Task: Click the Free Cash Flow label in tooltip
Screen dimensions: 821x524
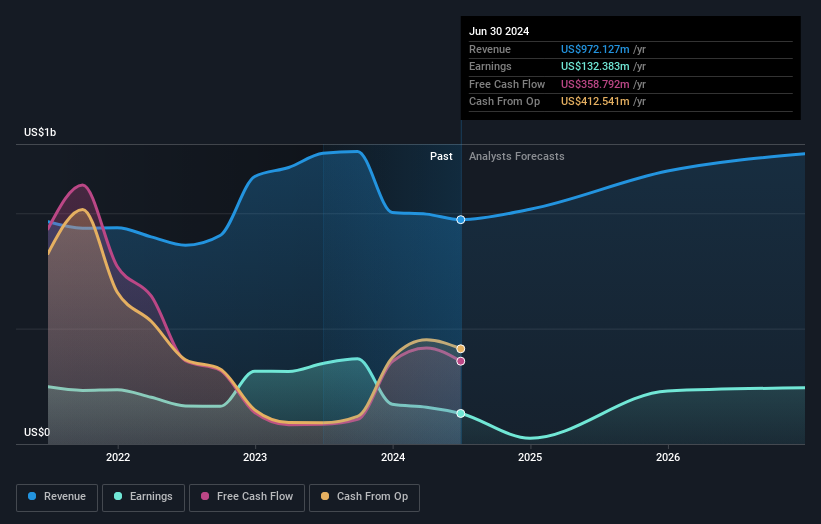Action: tap(507, 84)
